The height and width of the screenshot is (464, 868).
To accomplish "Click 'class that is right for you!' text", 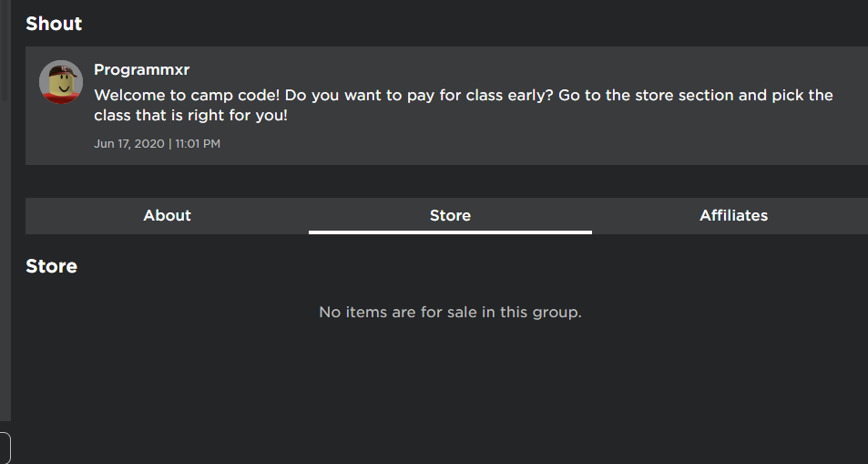I will coord(190,116).
